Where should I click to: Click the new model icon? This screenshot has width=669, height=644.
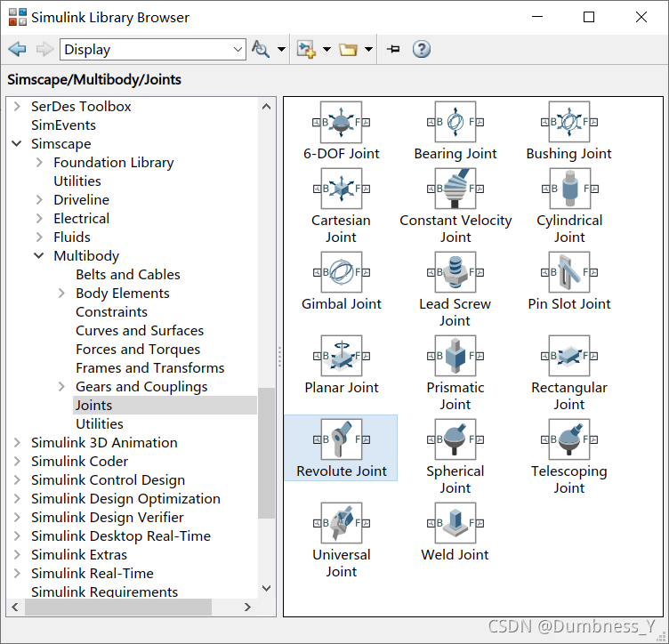click(306, 49)
